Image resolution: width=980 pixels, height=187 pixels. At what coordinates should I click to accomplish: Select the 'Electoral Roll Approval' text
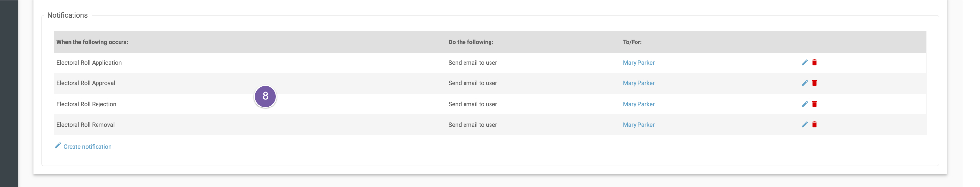[86, 83]
